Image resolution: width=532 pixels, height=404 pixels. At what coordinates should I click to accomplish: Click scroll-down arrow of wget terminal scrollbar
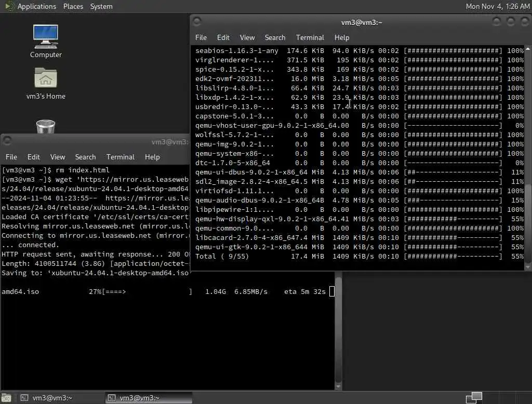338,386
